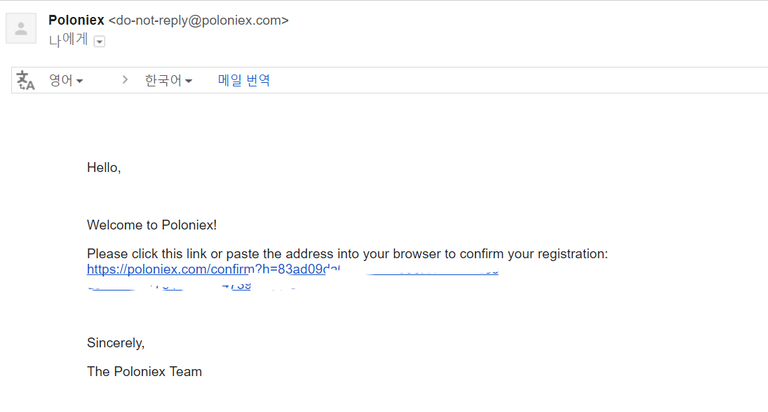Open the 한국어 target language dropdown

pyautogui.click(x=167, y=80)
